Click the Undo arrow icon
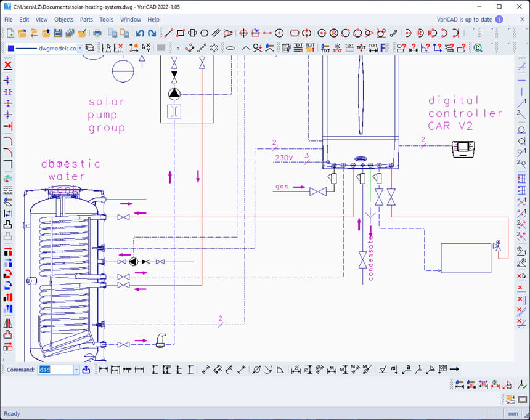 [140, 33]
